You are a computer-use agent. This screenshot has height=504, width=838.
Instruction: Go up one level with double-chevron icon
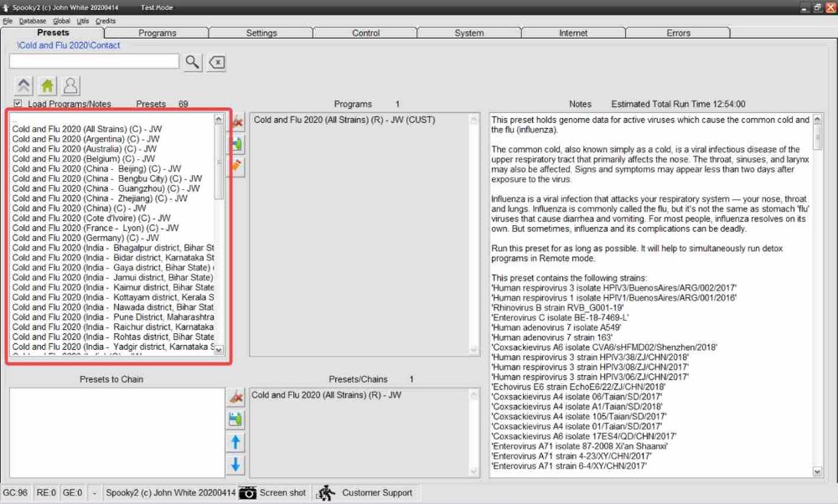pos(23,85)
